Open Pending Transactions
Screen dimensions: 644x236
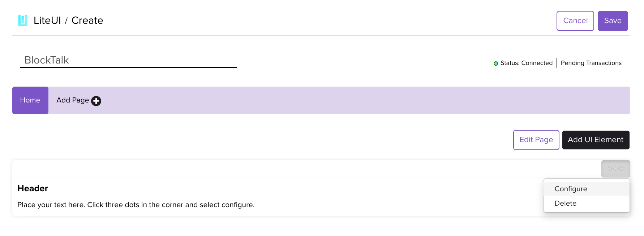pyautogui.click(x=591, y=63)
